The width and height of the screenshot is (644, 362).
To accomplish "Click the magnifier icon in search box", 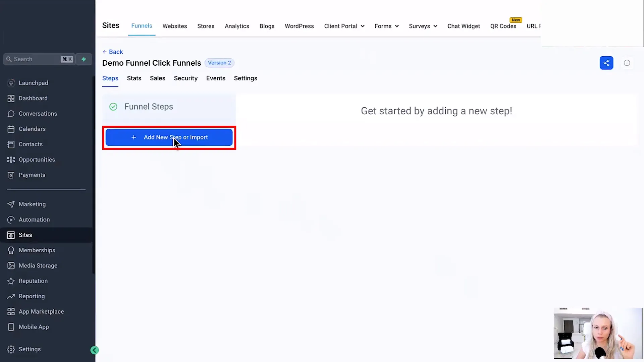I will coord(9,59).
